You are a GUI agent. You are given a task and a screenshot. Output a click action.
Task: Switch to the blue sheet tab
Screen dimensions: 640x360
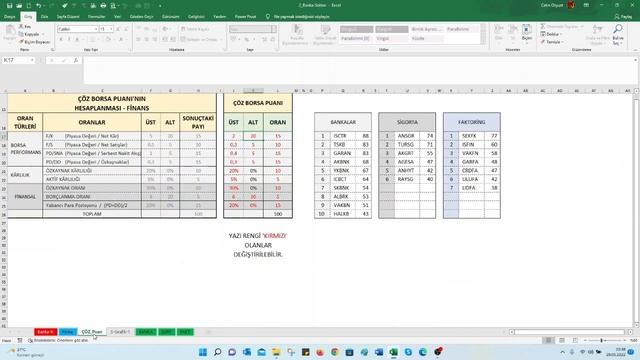pyautogui.click(x=68, y=332)
